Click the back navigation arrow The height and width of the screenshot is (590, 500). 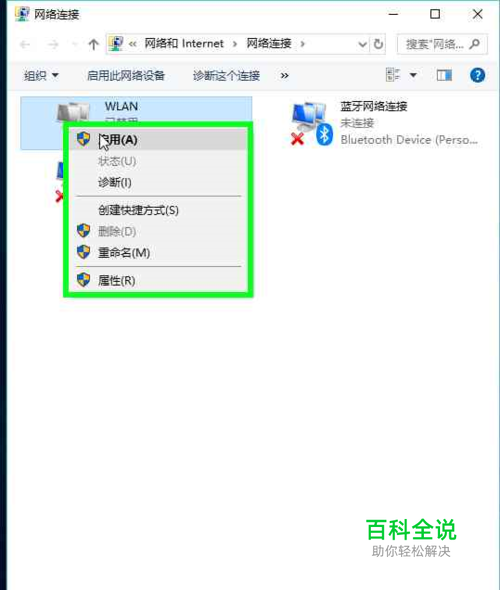pos(25,45)
